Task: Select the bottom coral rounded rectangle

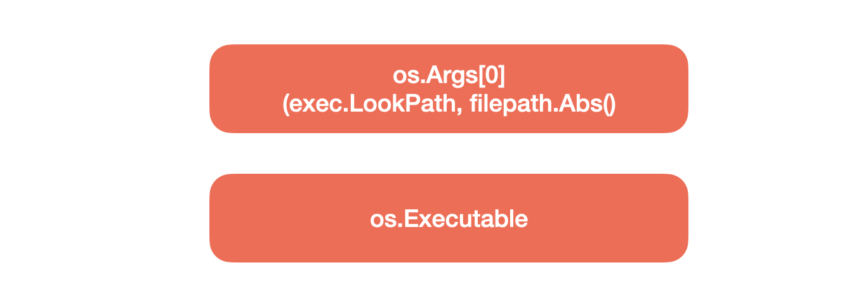Action: point(449,218)
